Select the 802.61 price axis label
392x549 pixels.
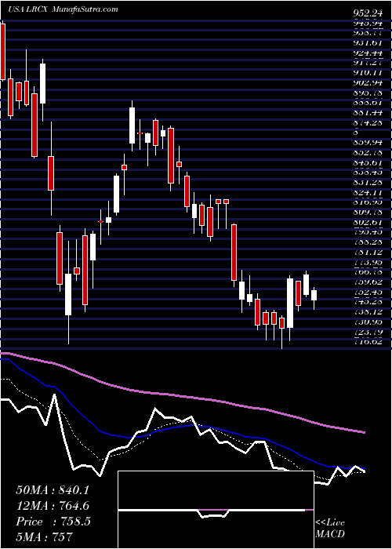(366, 223)
